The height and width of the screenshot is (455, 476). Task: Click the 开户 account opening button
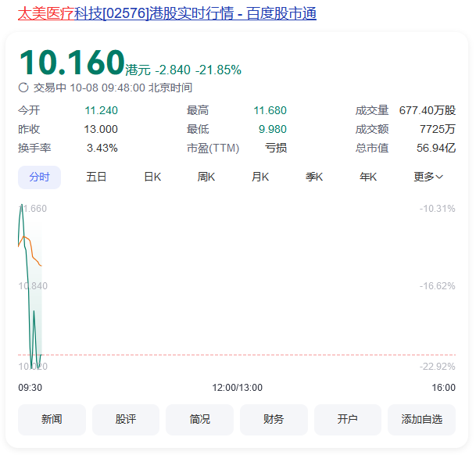[348, 420]
